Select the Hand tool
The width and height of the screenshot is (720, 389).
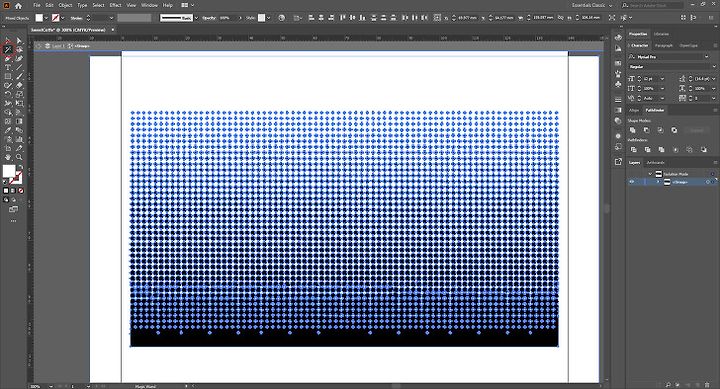pyautogui.click(x=8, y=157)
